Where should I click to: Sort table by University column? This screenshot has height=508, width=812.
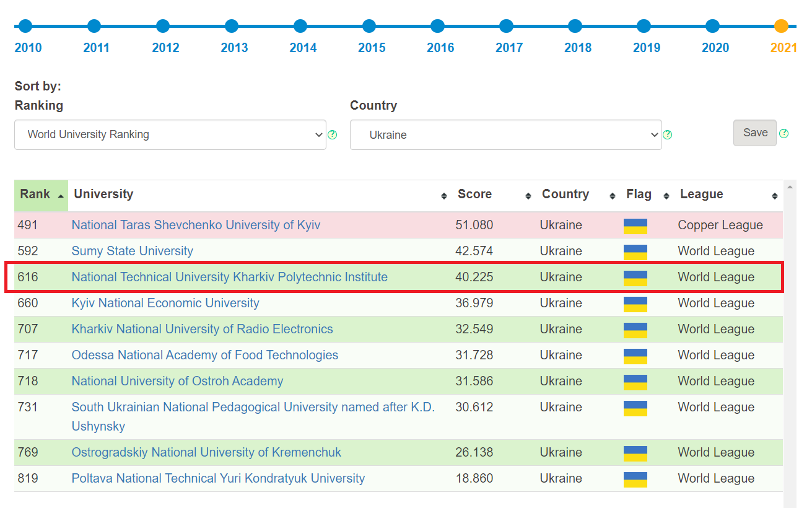[260, 195]
